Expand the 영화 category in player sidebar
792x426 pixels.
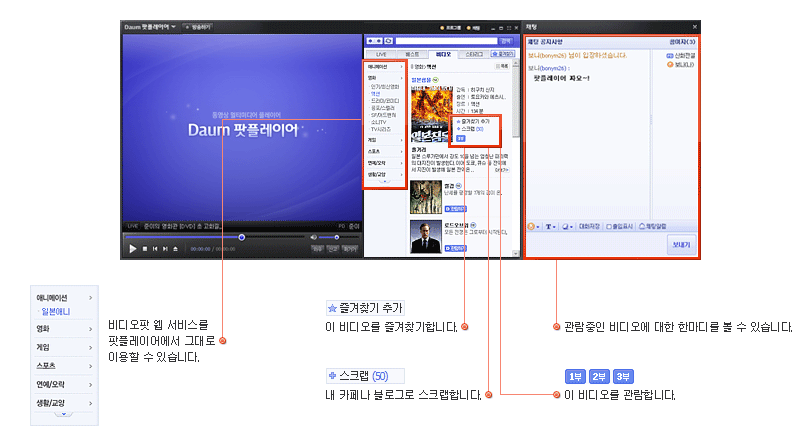[x=385, y=78]
